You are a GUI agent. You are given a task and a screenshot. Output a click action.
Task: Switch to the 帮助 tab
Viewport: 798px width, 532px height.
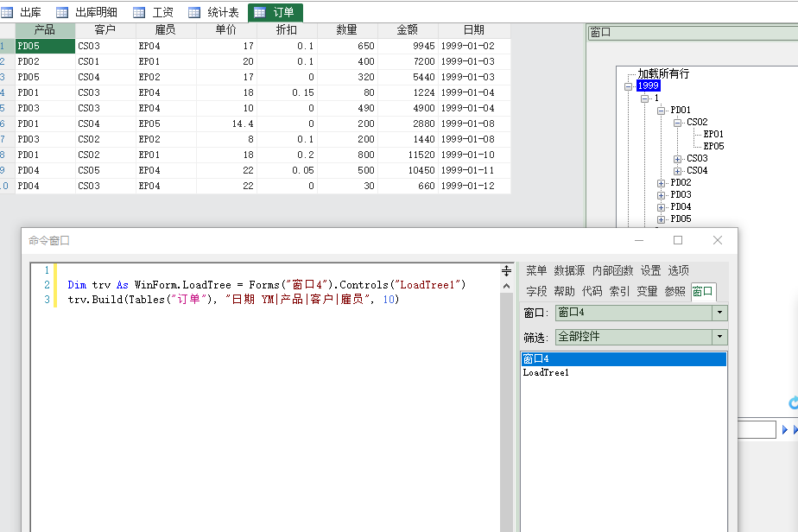pyautogui.click(x=564, y=291)
